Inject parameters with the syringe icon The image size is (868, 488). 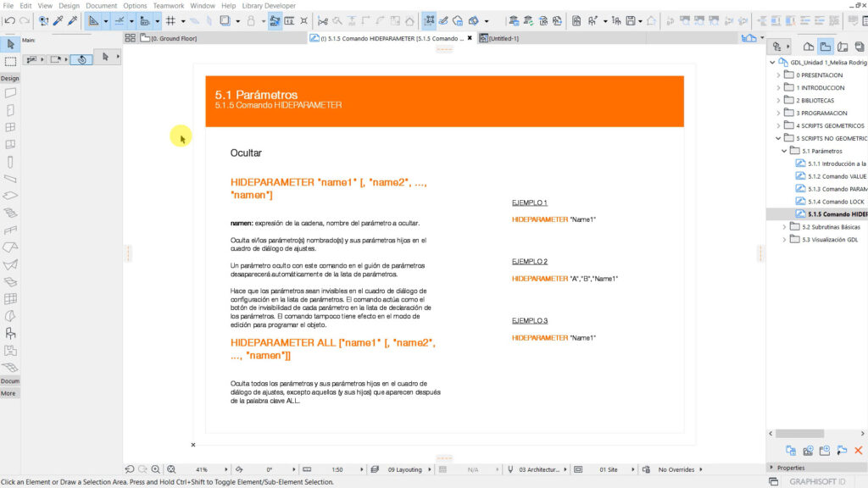(x=74, y=20)
